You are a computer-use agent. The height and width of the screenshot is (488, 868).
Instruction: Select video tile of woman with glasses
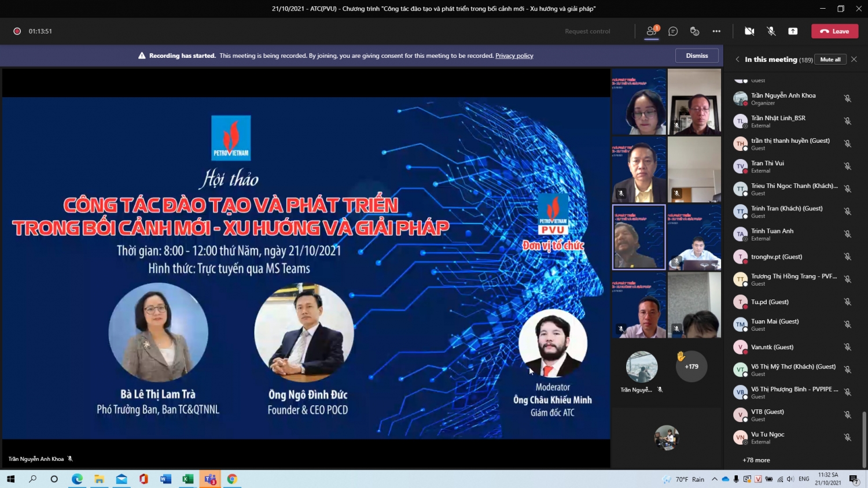click(x=639, y=102)
